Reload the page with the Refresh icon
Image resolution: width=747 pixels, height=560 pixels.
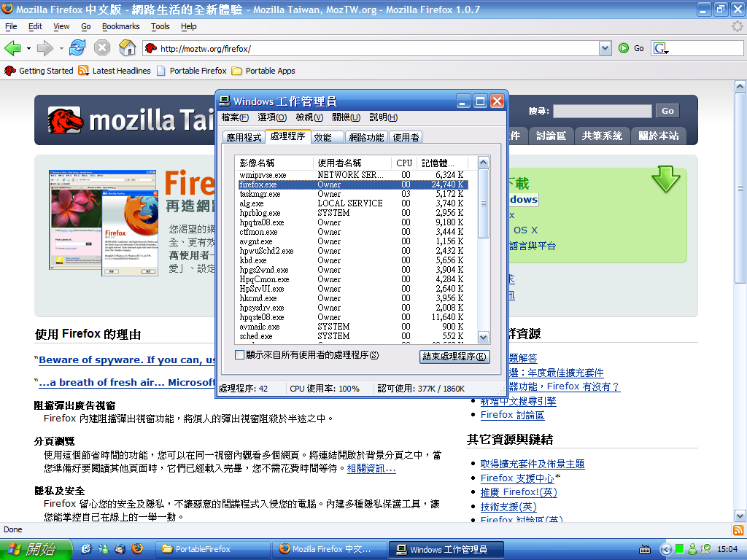[77, 48]
